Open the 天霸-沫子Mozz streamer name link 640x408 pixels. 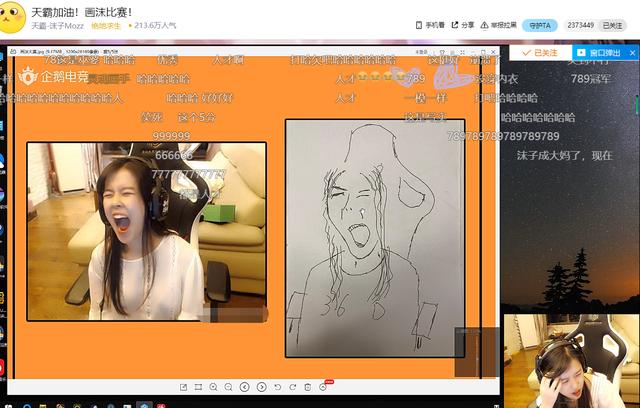coord(58,26)
